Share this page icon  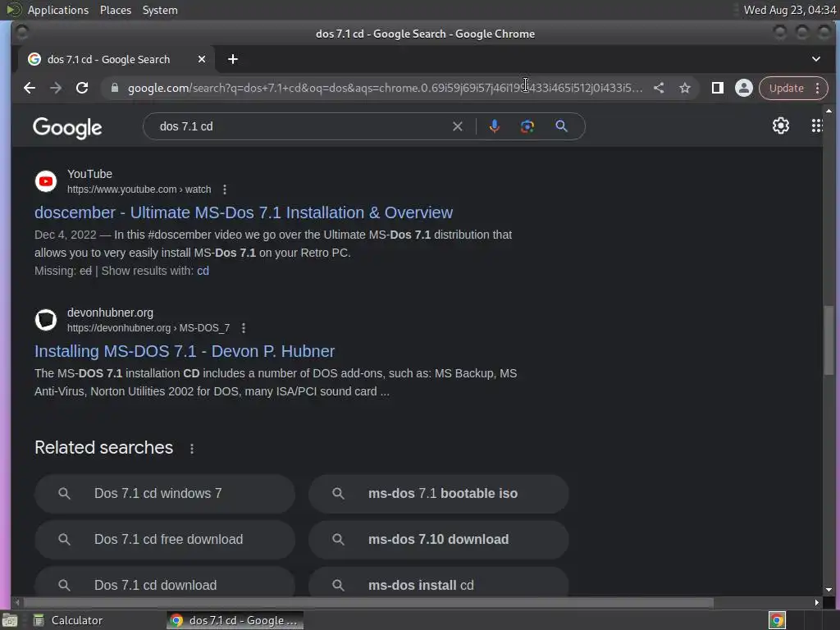point(659,88)
